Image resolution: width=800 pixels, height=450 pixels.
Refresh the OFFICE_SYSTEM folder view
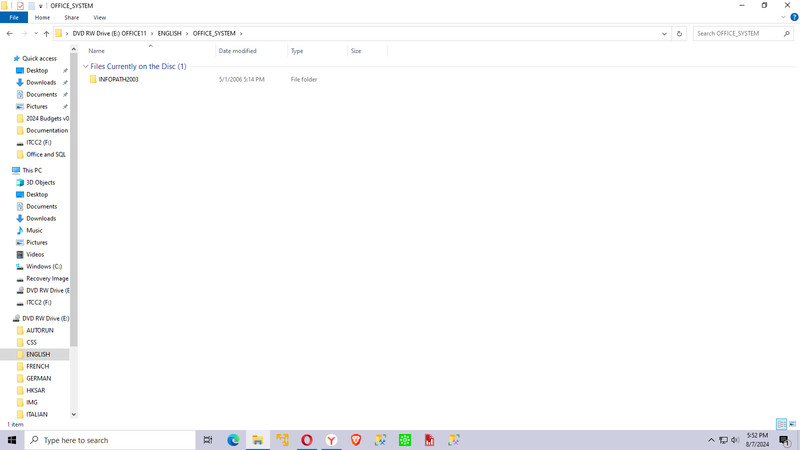point(679,34)
